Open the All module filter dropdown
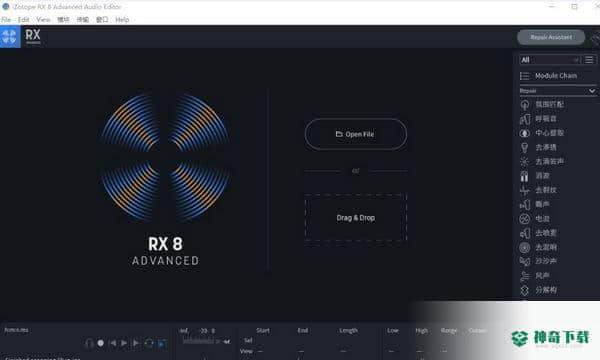The height and width of the screenshot is (360, 600). point(550,60)
